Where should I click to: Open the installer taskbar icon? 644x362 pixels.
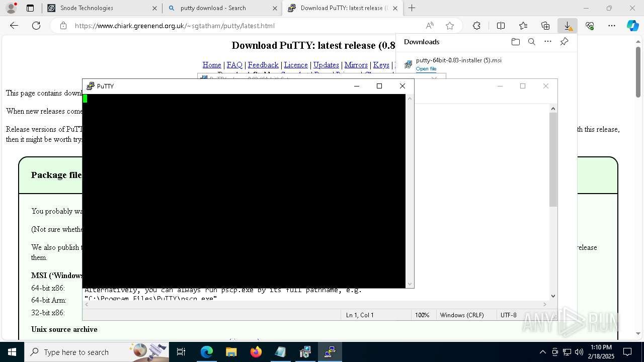click(305, 352)
